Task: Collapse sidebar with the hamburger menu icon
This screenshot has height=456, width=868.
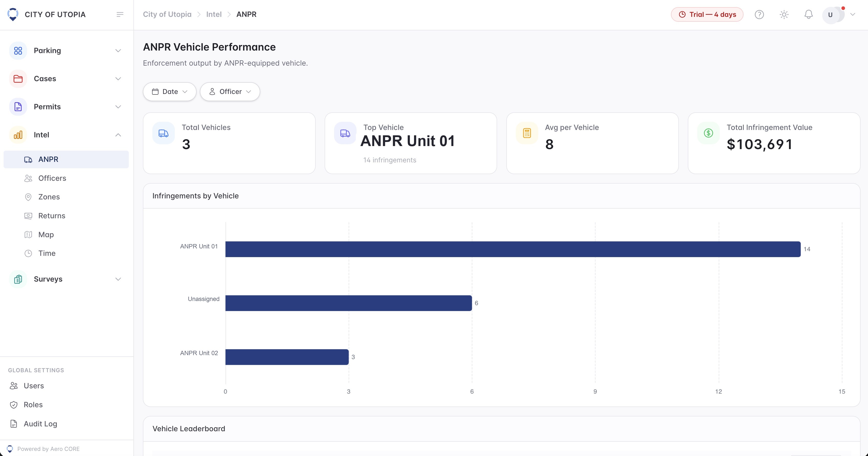Action: click(120, 15)
